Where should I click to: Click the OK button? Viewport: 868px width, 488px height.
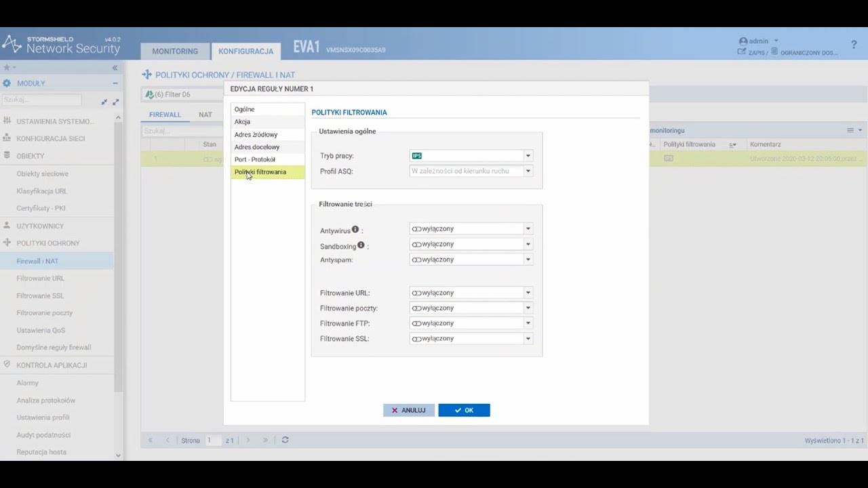pyautogui.click(x=464, y=410)
